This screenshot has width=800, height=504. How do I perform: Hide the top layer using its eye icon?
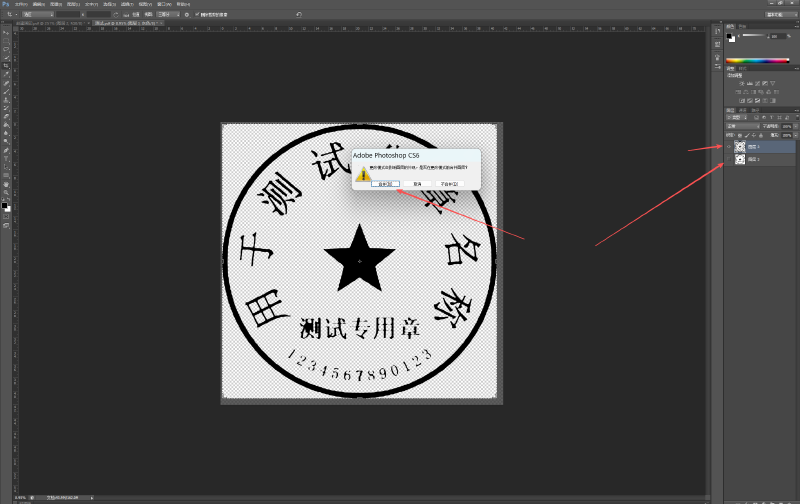(x=729, y=146)
